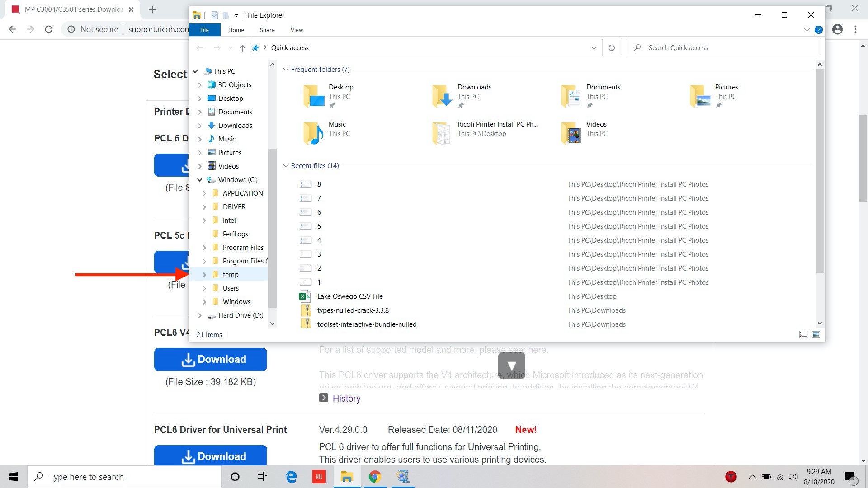
Task: Open the Share ribbon tab
Action: (x=267, y=30)
